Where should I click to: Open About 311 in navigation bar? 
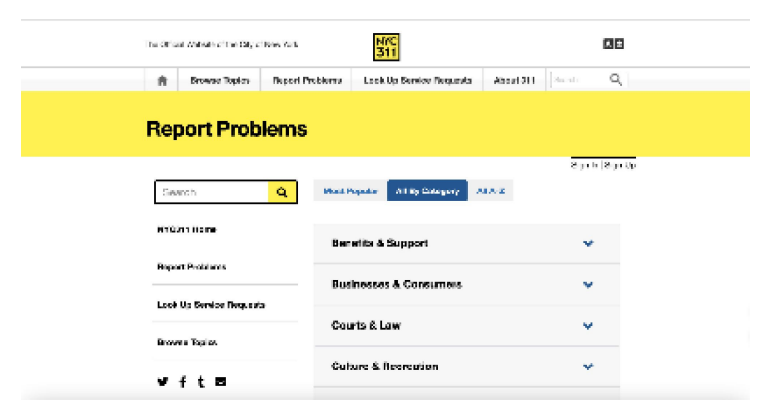pos(514,80)
